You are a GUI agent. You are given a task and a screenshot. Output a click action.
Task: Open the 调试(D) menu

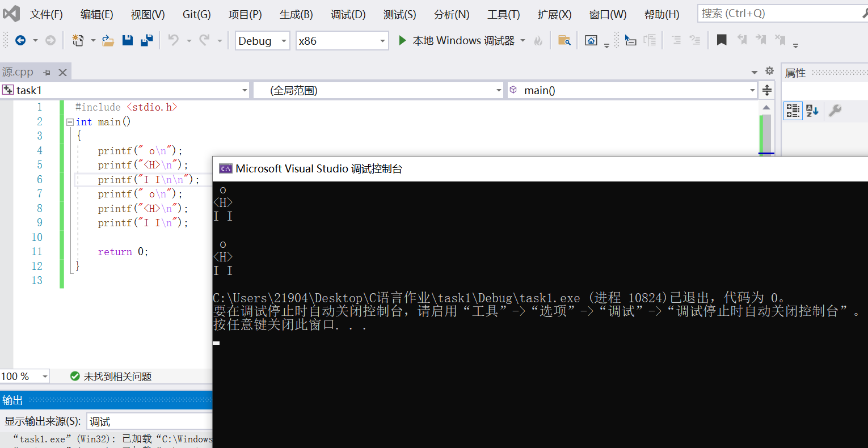click(x=348, y=14)
